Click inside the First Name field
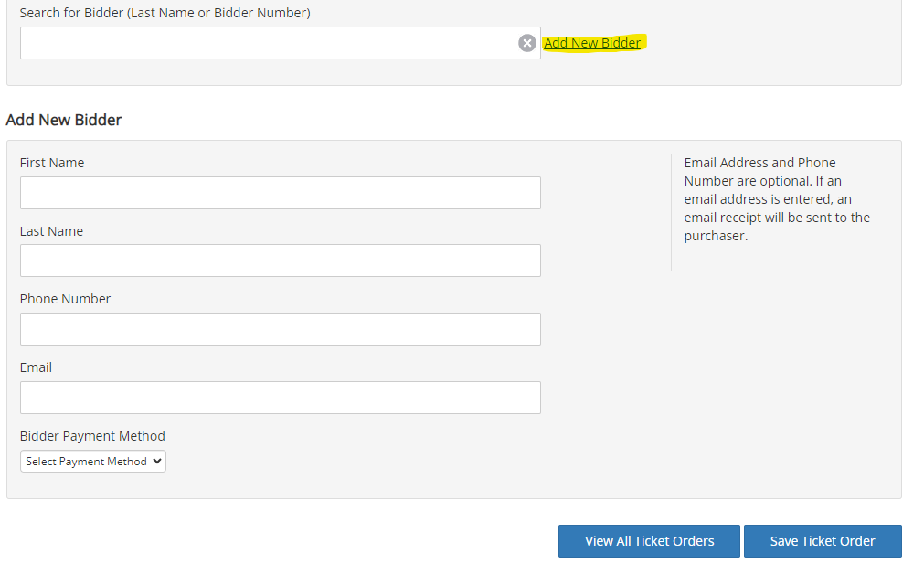Image resolution: width=924 pixels, height=564 pixels. coord(280,192)
